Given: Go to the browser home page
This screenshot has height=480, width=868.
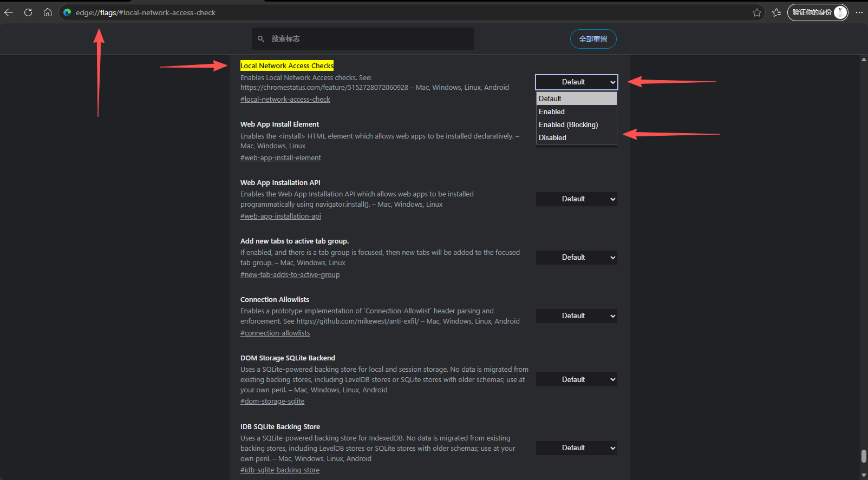Looking at the screenshot, I should tap(48, 12).
